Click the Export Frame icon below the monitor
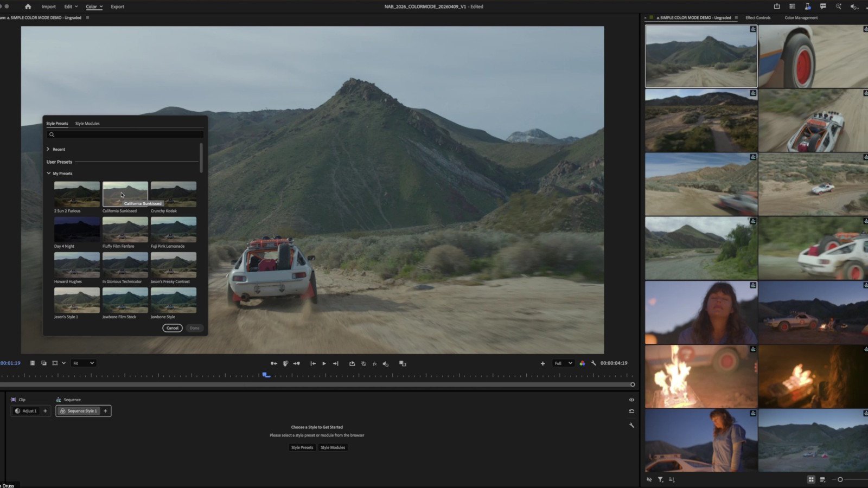The image size is (868, 488). tap(353, 363)
